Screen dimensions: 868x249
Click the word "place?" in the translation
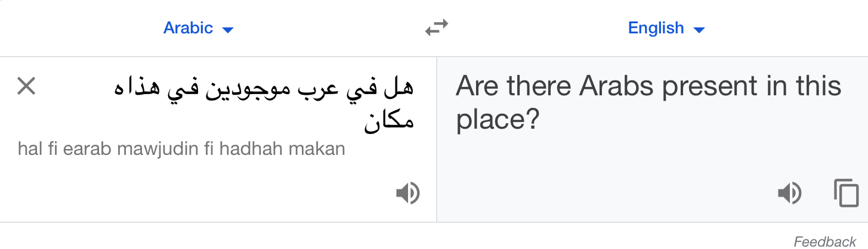498,122
